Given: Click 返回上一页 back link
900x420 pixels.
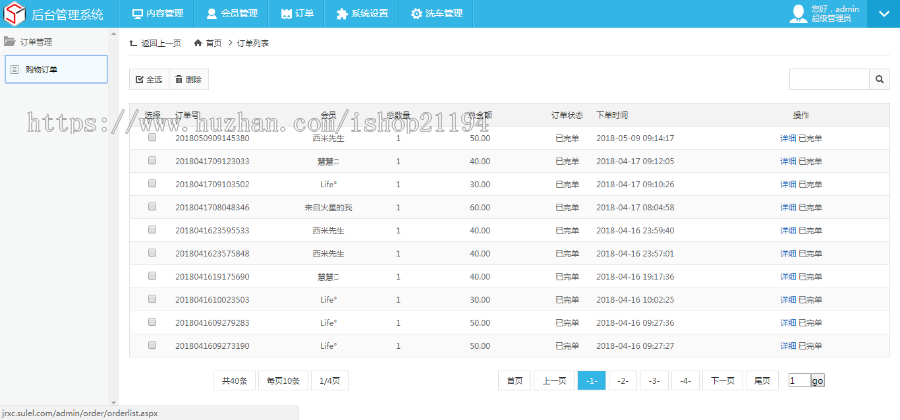Looking at the screenshot, I should 156,43.
